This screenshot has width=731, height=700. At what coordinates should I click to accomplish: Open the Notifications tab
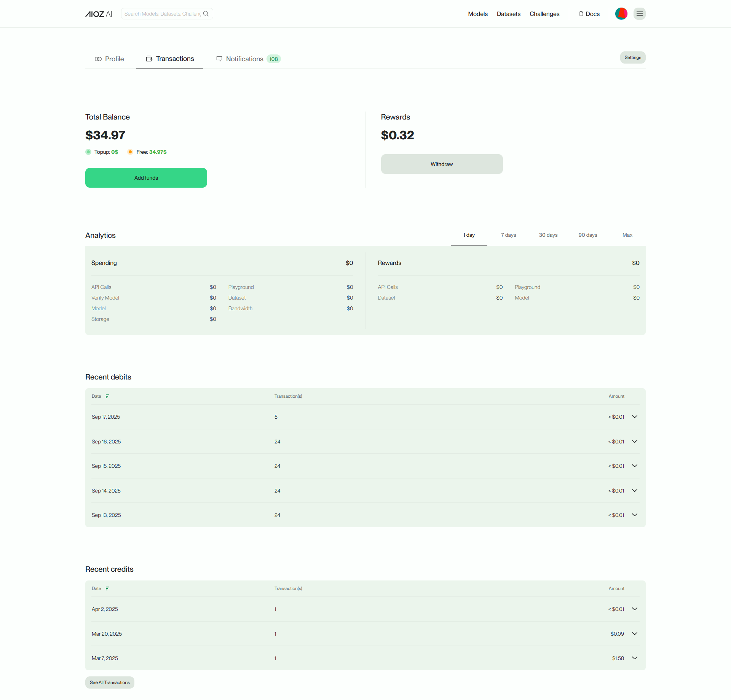(x=244, y=59)
